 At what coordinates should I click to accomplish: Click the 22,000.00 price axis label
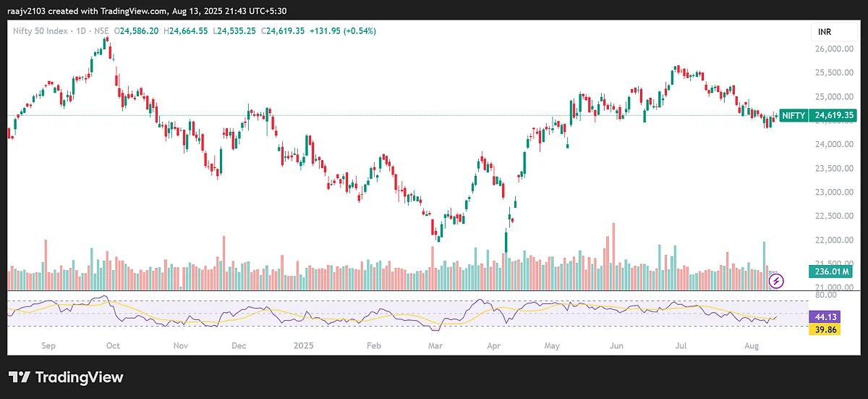click(834, 240)
